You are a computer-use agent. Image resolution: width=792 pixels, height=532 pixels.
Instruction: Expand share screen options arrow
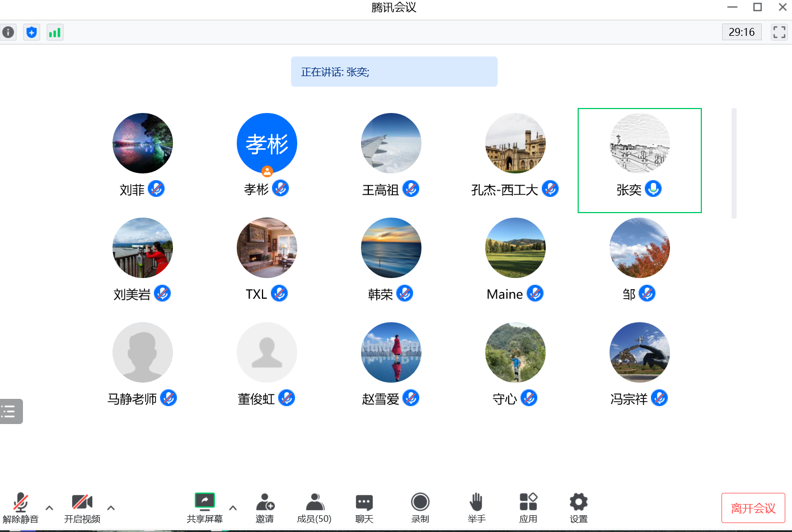[233, 508]
